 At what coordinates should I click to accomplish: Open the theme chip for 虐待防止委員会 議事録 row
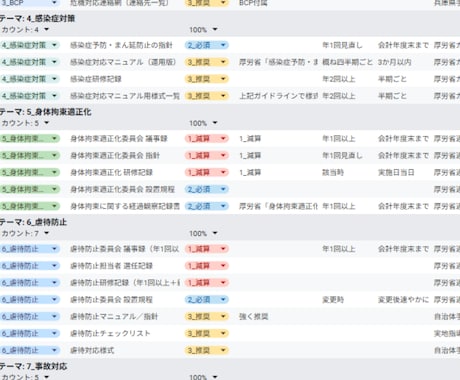coord(30,249)
